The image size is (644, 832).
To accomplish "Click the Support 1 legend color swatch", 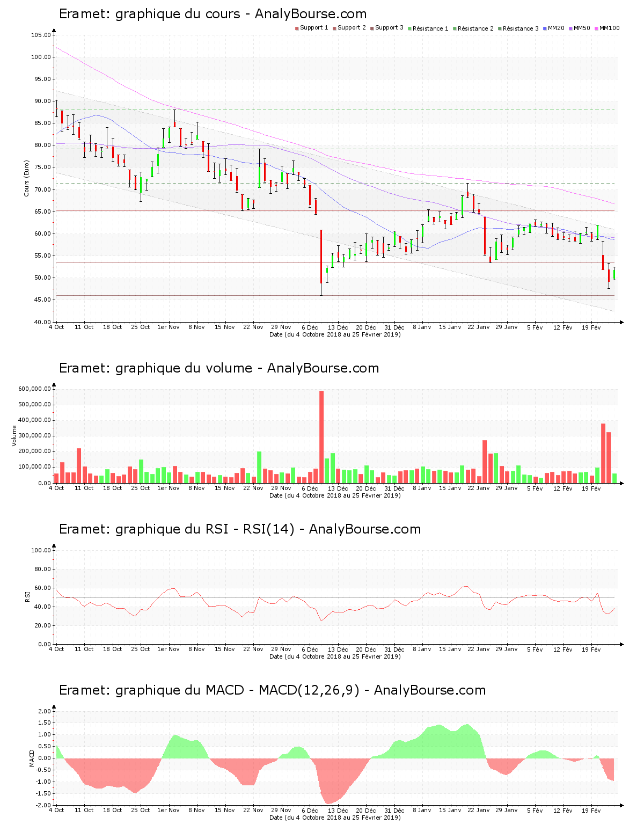I will (297, 28).
